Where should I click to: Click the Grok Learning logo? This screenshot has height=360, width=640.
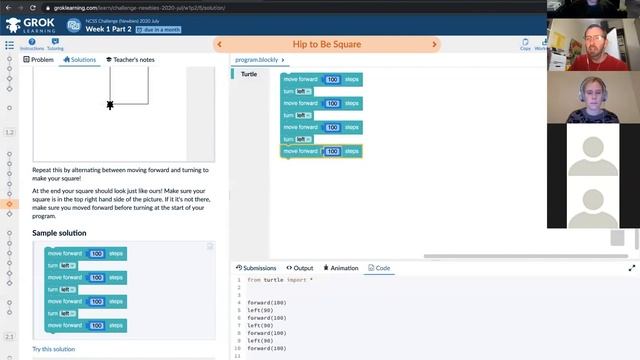pyautogui.click(x=31, y=25)
